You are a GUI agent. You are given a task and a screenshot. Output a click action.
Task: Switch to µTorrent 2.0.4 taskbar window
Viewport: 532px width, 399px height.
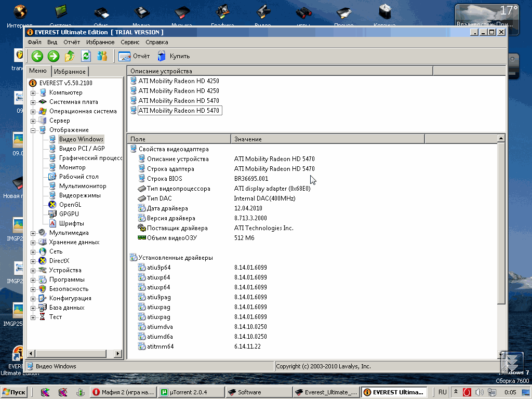(x=191, y=392)
